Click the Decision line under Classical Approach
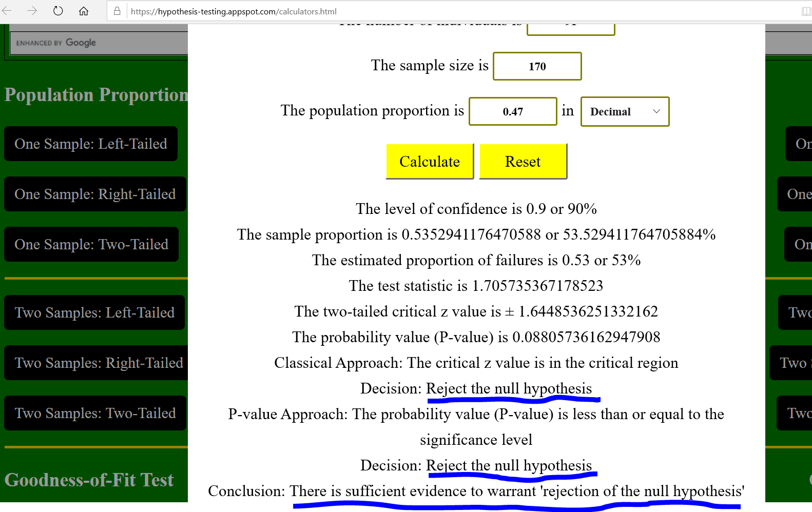Viewport: 812px width, 512px height. coord(476,388)
